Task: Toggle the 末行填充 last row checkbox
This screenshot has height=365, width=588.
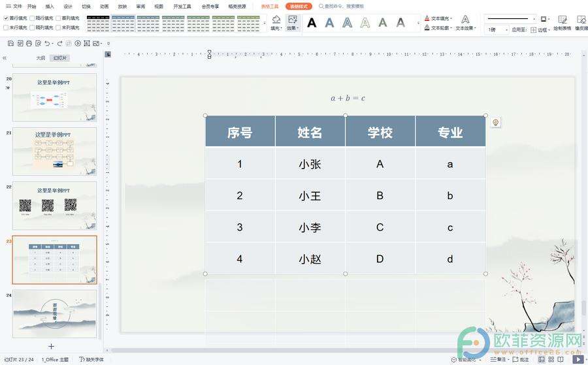Action: (x=6, y=27)
